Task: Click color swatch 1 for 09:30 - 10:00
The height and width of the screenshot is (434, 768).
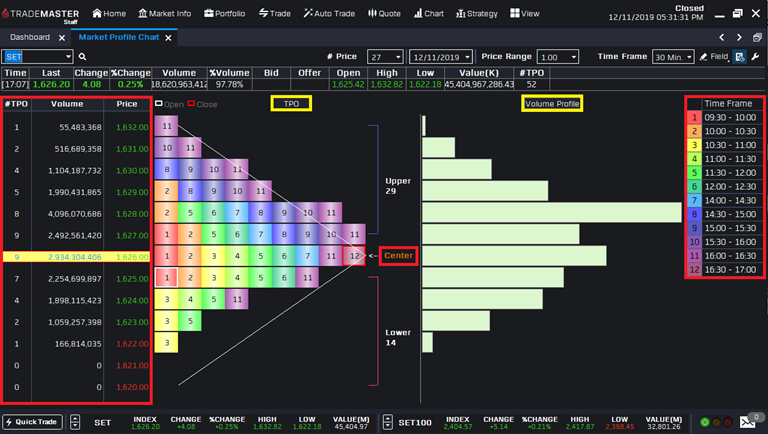Action: tap(694, 118)
